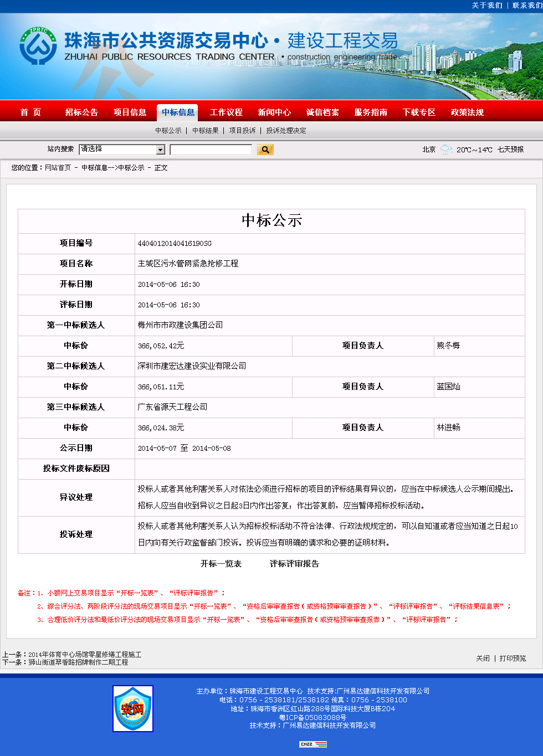Open the 中标结果 submenu link
Viewport: 543px width, 756px height.
pos(206,131)
